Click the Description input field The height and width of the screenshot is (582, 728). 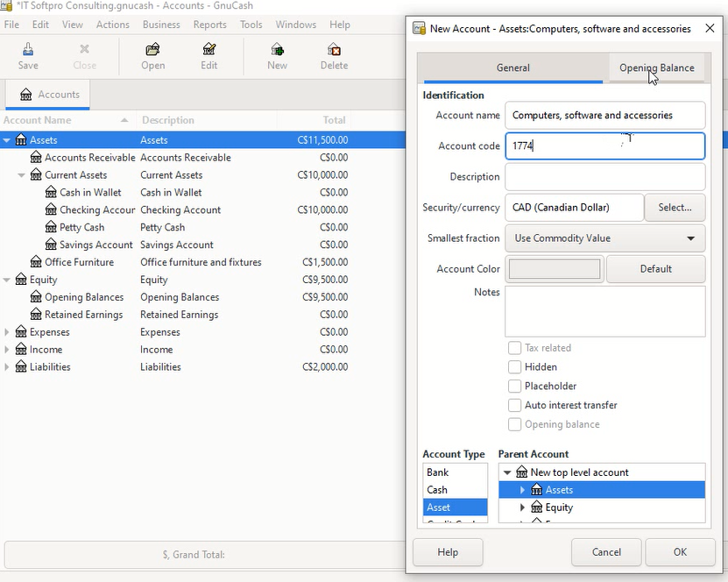pyautogui.click(x=604, y=177)
